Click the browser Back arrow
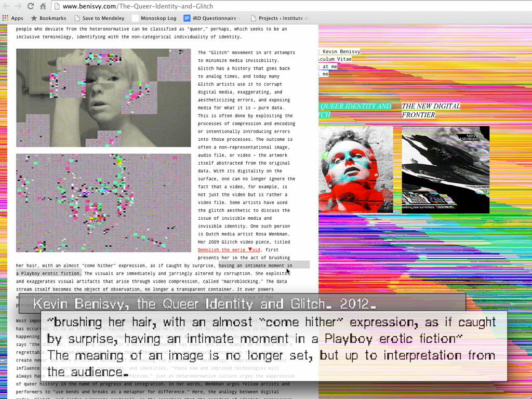This screenshot has width=532, height=399. 6,6
